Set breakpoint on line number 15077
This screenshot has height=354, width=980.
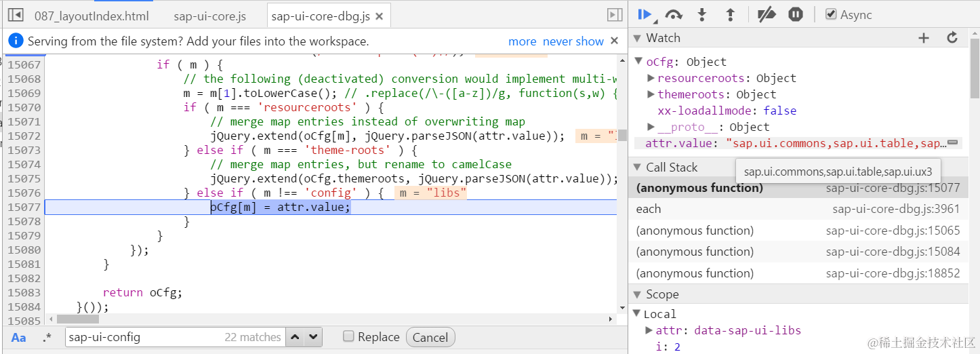pos(24,207)
